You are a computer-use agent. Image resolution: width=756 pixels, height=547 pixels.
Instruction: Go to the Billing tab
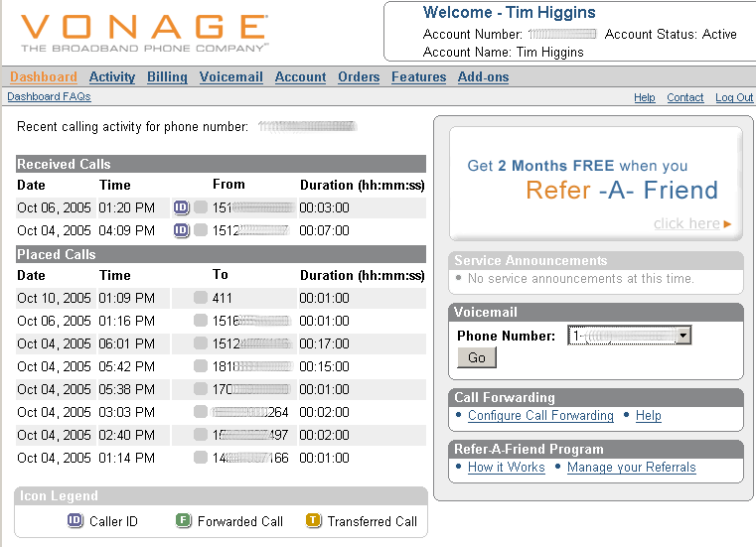pos(167,77)
